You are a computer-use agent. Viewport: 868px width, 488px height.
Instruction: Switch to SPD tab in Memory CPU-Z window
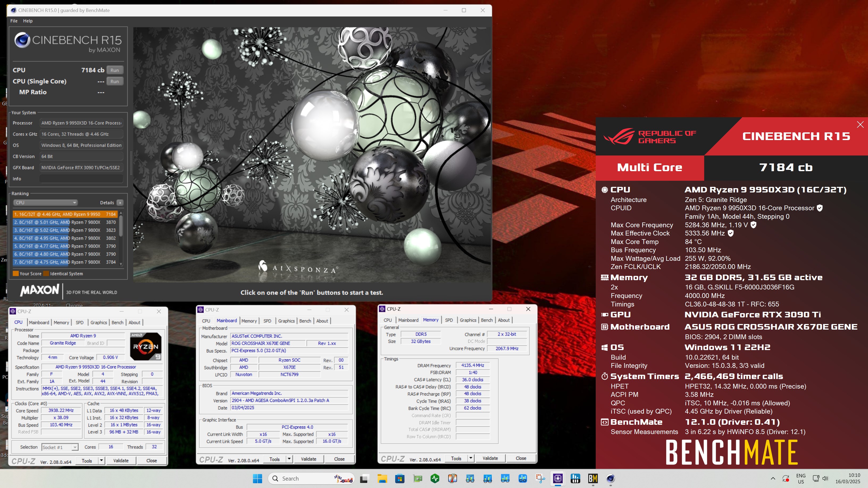[x=449, y=320]
